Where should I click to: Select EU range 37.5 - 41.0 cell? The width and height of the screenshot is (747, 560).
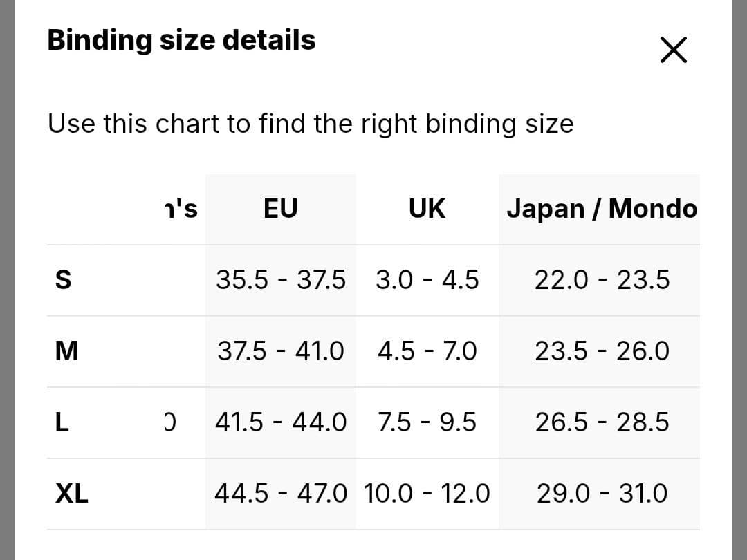(x=280, y=351)
